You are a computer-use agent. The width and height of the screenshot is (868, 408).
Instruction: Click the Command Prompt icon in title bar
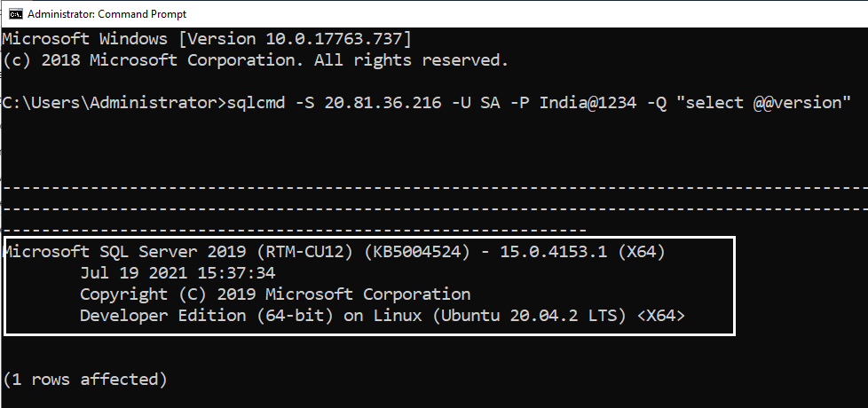pos(15,13)
